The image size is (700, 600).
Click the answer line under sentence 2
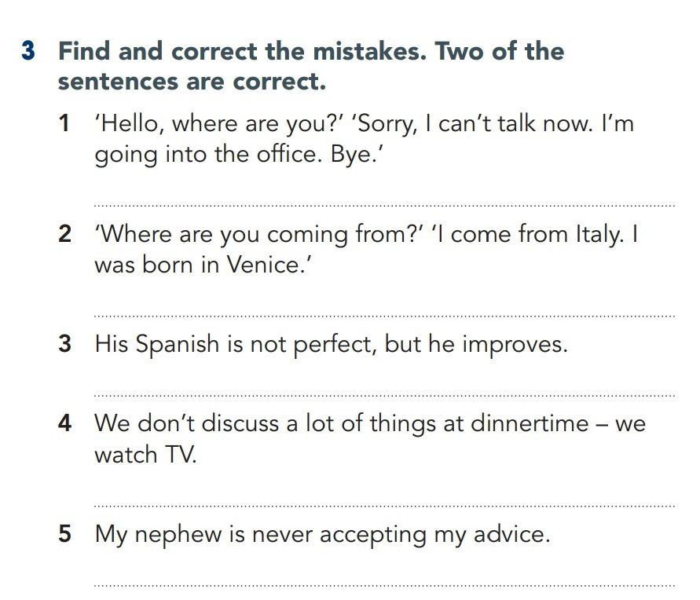point(384,316)
